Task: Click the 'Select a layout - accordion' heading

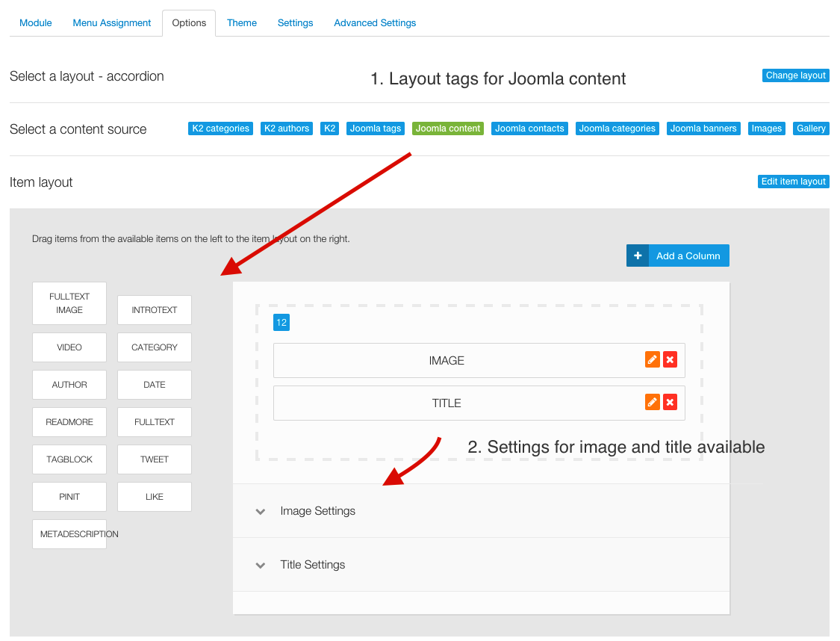Action: (87, 76)
